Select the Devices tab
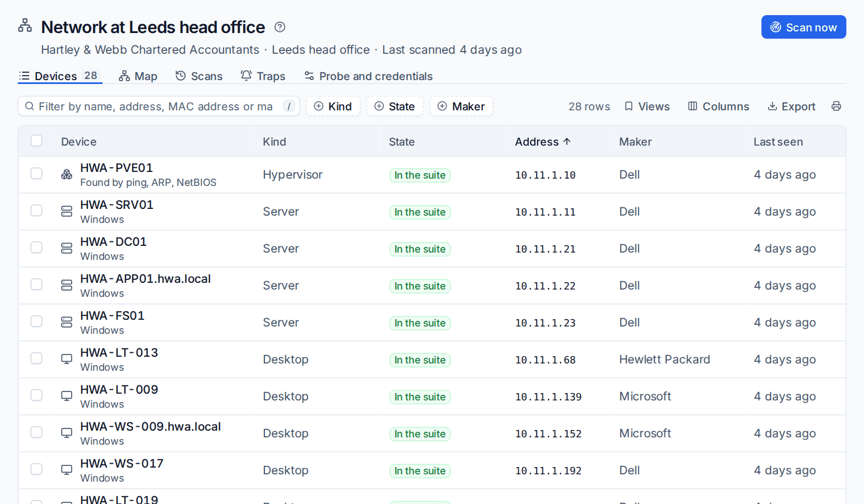This screenshot has width=864, height=504. tap(60, 76)
